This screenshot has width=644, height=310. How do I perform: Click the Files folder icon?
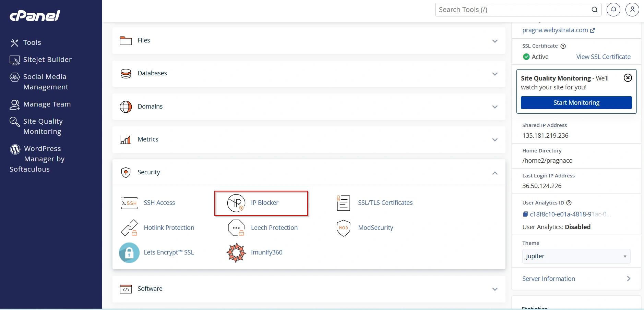[x=126, y=41]
